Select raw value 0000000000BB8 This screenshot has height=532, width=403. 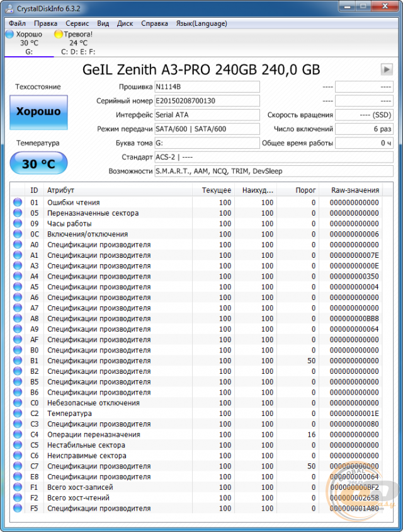354,318
